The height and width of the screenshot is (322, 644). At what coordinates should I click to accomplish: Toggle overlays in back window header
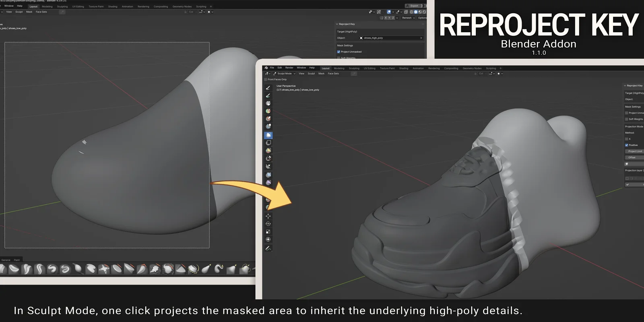click(x=389, y=12)
